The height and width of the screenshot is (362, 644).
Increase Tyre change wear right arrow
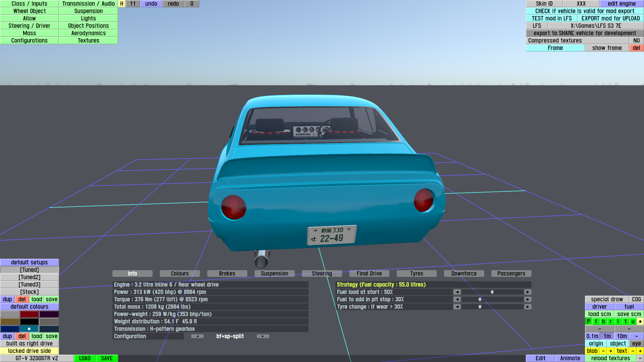[528, 307]
